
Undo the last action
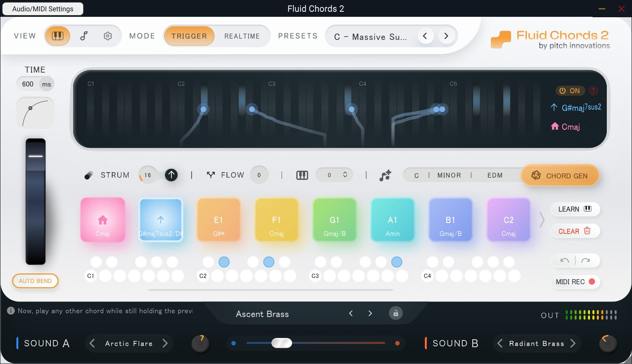(564, 261)
